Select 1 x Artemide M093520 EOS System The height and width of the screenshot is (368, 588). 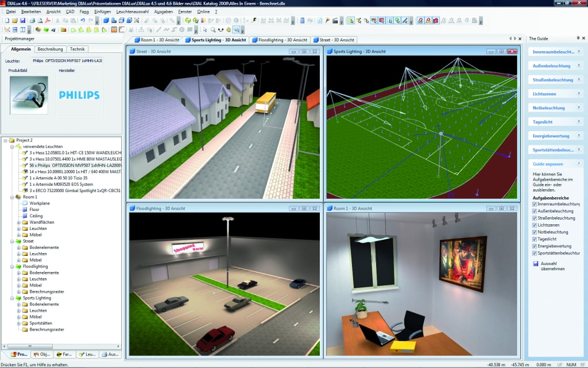point(61,185)
